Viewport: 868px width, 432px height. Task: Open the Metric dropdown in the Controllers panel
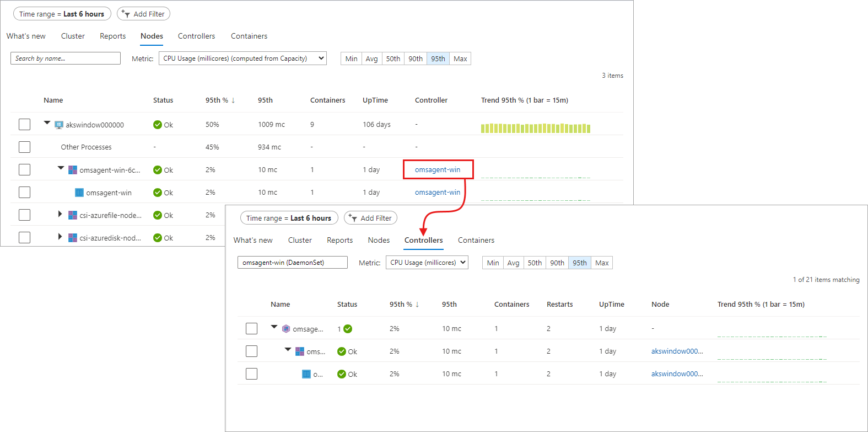pos(427,263)
